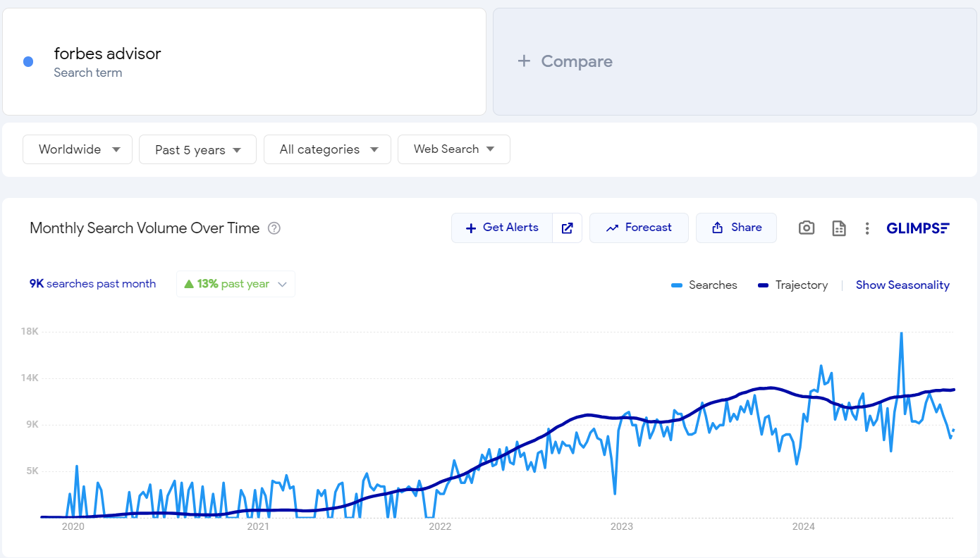The width and height of the screenshot is (980, 558).
Task: Click the external link icon beside Get Alerts
Action: 567,228
